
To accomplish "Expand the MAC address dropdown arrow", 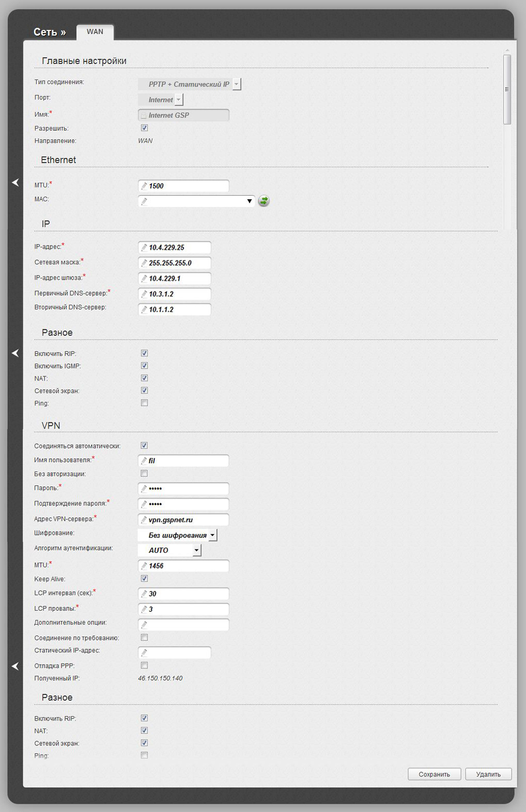I will tap(250, 201).
